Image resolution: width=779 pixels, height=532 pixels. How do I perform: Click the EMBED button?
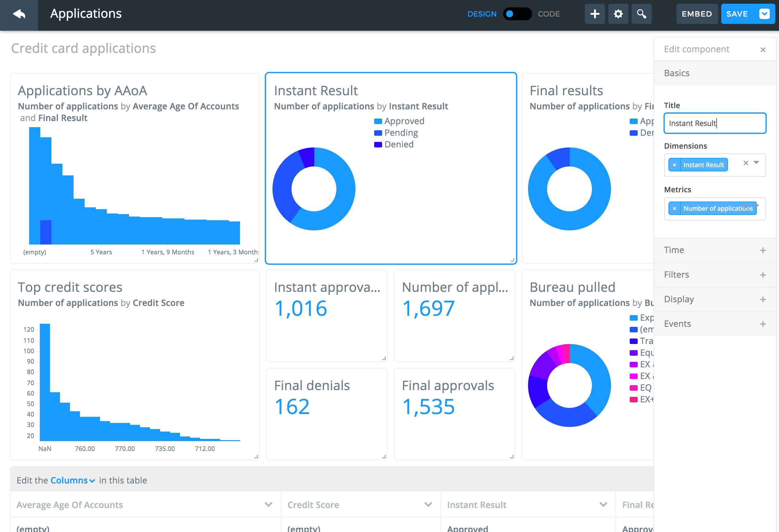tap(697, 14)
